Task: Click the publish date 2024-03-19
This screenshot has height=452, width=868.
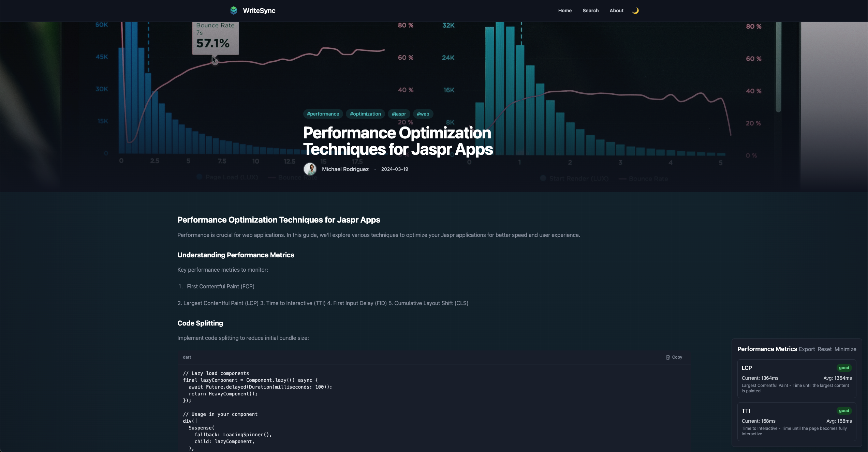Action: point(395,169)
